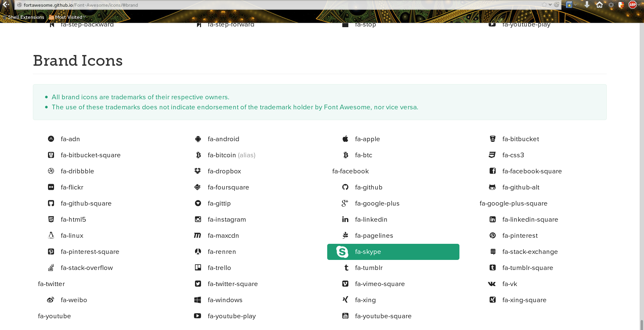Expand the bookmarks menu dropdown arrow

576,5
